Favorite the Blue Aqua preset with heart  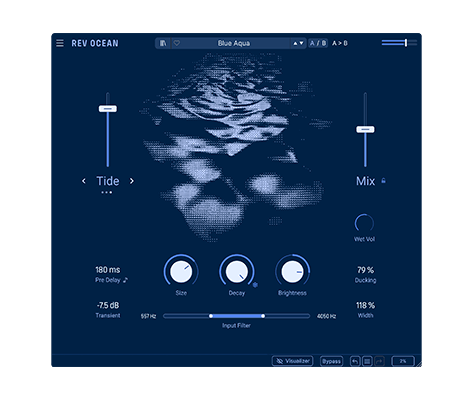177,43
